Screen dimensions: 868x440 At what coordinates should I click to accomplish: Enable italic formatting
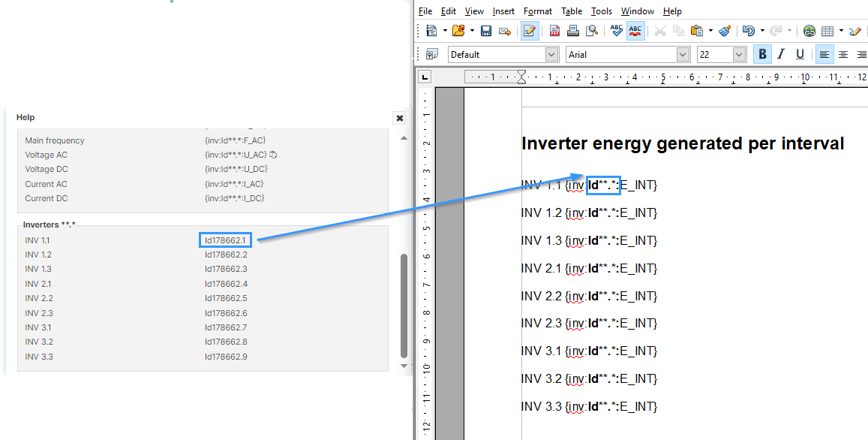[x=780, y=54]
